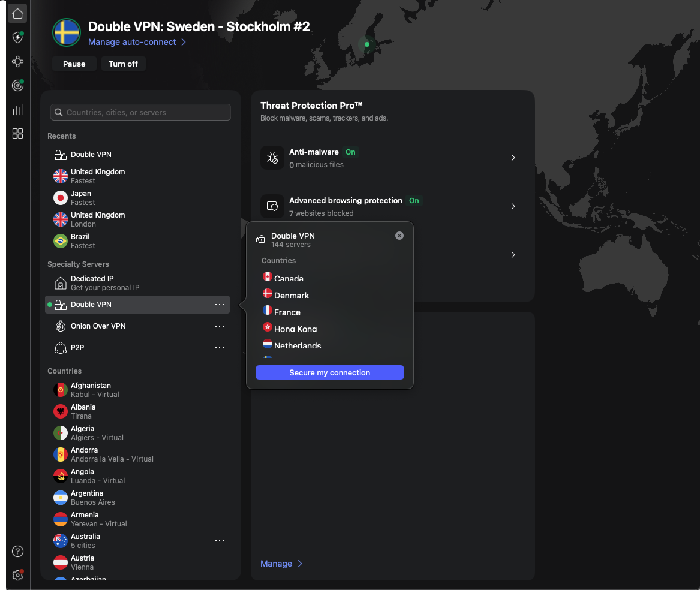Open more options for P2P
This screenshot has width=700, height=590.
point(220,348)
